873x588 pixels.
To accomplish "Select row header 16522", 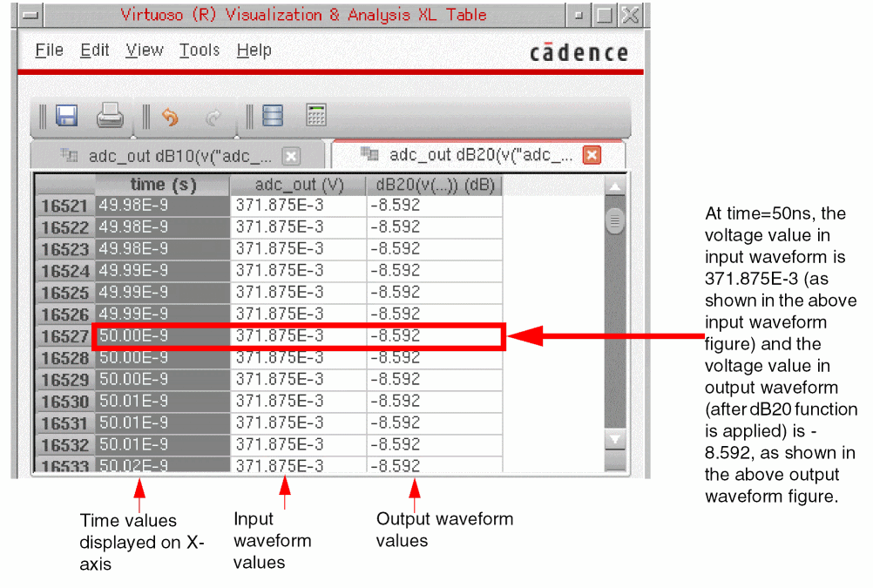I will tap(64, 227).
